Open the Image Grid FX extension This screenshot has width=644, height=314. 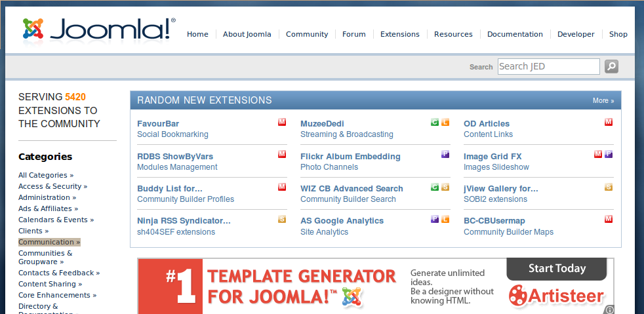point(493,157)
